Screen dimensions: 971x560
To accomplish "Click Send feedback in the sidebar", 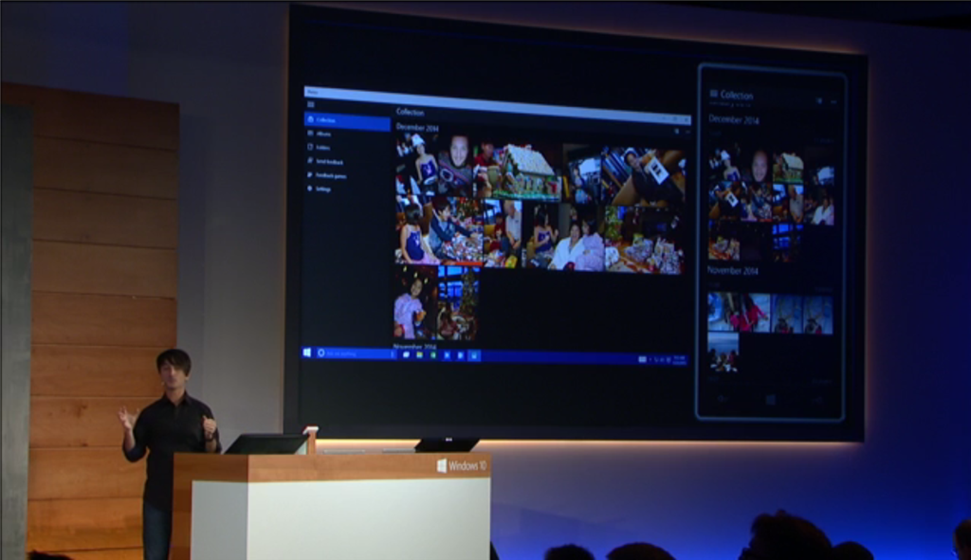I will click(x=328, y=162).
